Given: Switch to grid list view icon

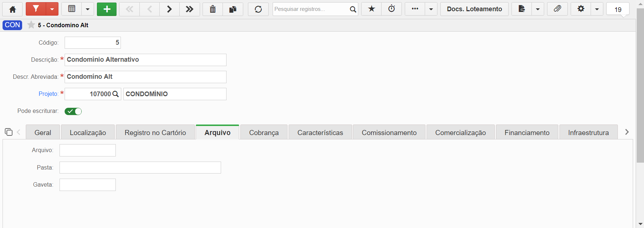Looking at the screenshot, I should [x=72, y=9].
